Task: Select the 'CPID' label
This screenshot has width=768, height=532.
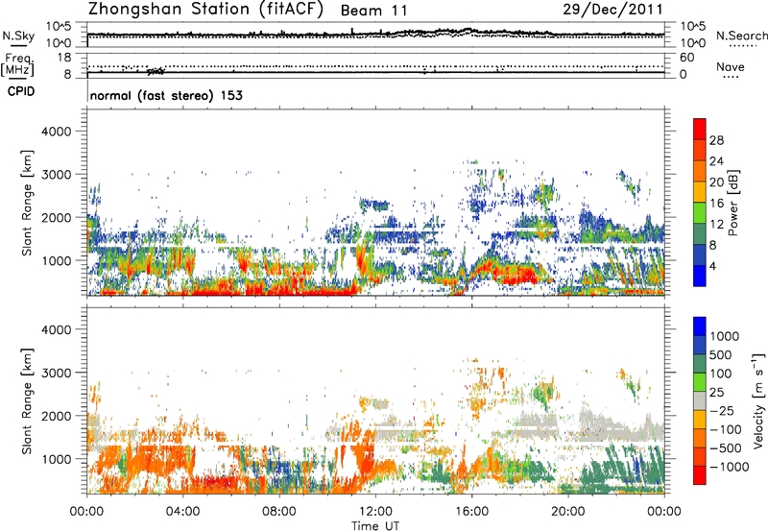Action: [x=21, y=91]
